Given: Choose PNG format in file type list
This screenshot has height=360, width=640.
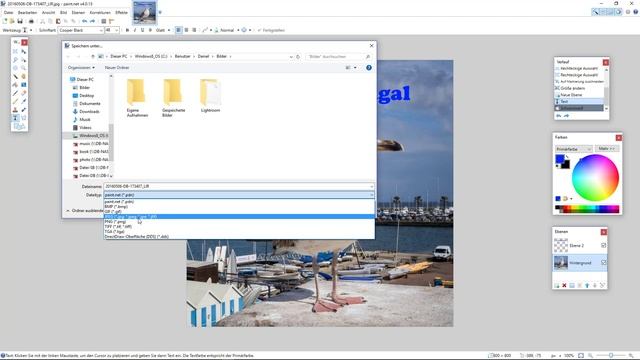Looking at the screenshot, I should (239, 222).
